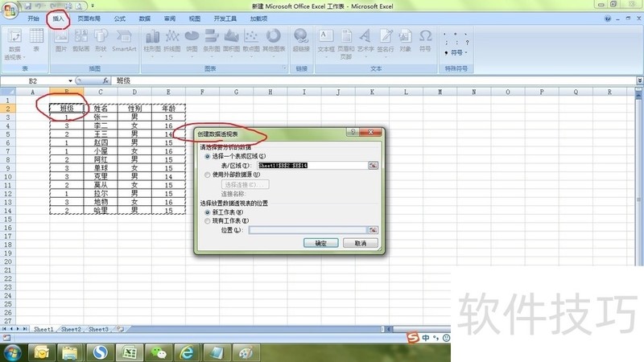Open the Clip Art (剪贴画) tool
644x362 pixels.
click(81, 40)
